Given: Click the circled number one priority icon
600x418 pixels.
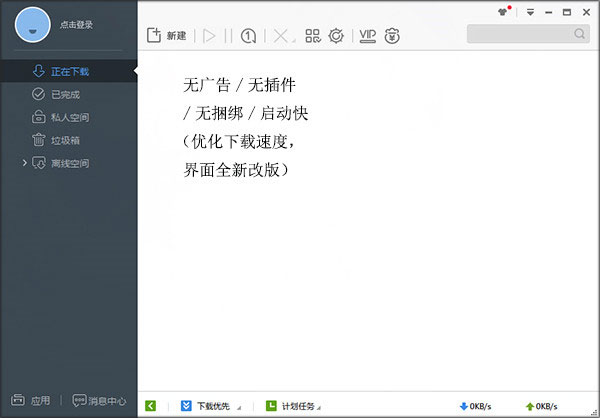Looking at the screenshot, I should [x=248, y=36].
